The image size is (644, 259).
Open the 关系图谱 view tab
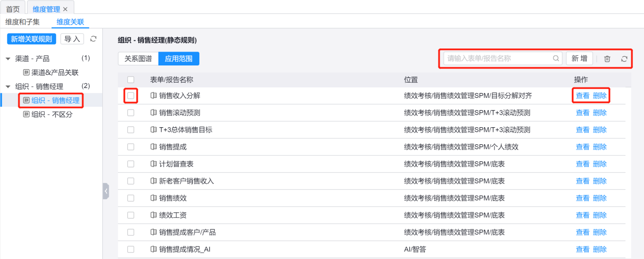click(x=138, y=59)
